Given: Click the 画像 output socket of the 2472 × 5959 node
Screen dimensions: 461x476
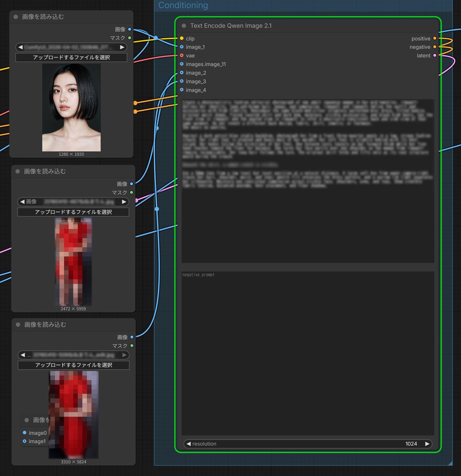Looking at the screenshot, I should point(132,184).
